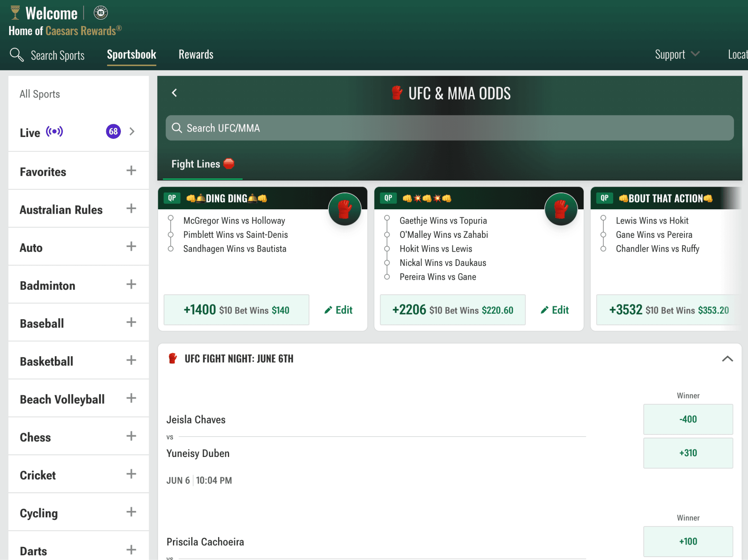Image resolution: width=748 pixels, height=560 pixels.
Task: Click the QP badge on the explosion-emoji card
Action: [x=388, y=198]
